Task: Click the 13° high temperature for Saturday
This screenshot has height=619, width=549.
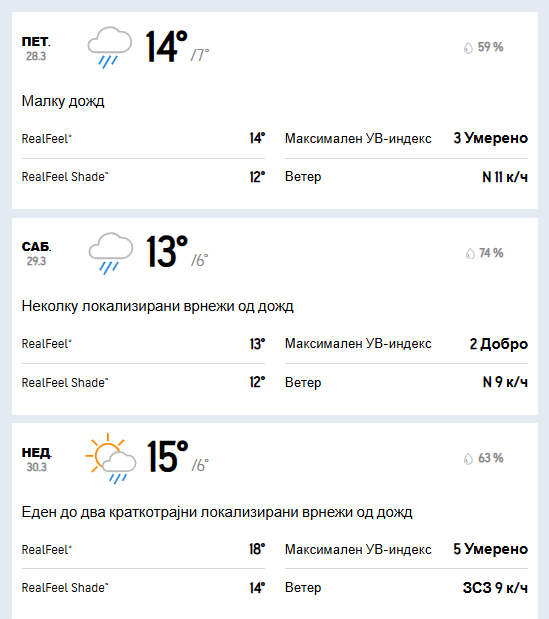Action: coord(167,252)
